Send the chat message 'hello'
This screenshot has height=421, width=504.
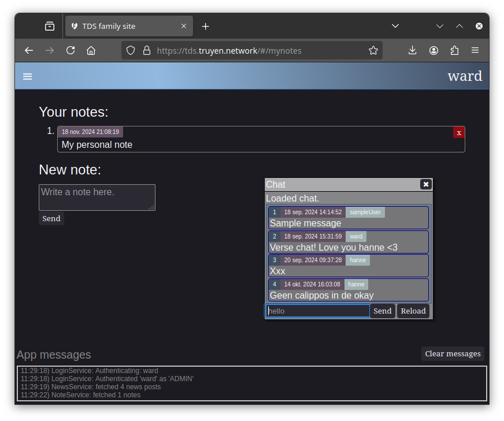pyautogui.click(x=382, y=311)
